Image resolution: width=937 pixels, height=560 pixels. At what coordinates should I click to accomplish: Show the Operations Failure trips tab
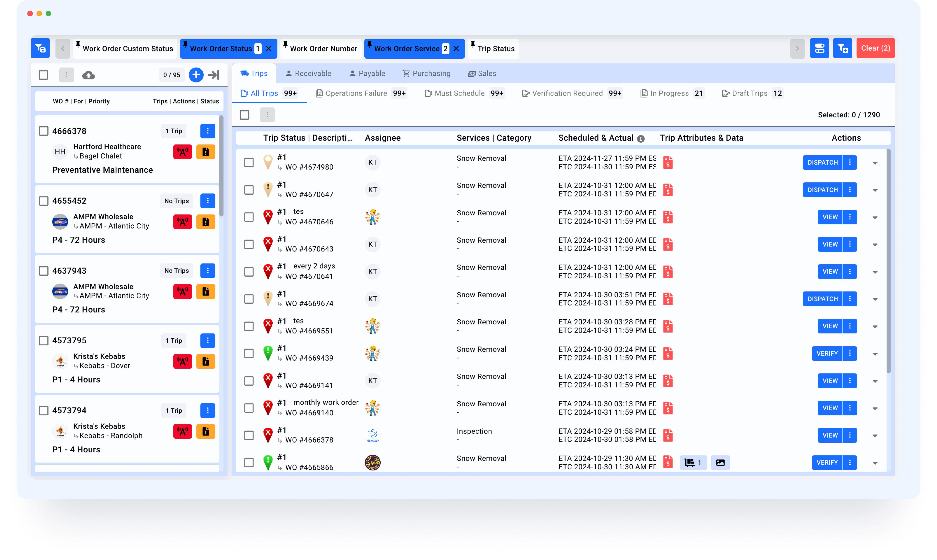(361, 93)
